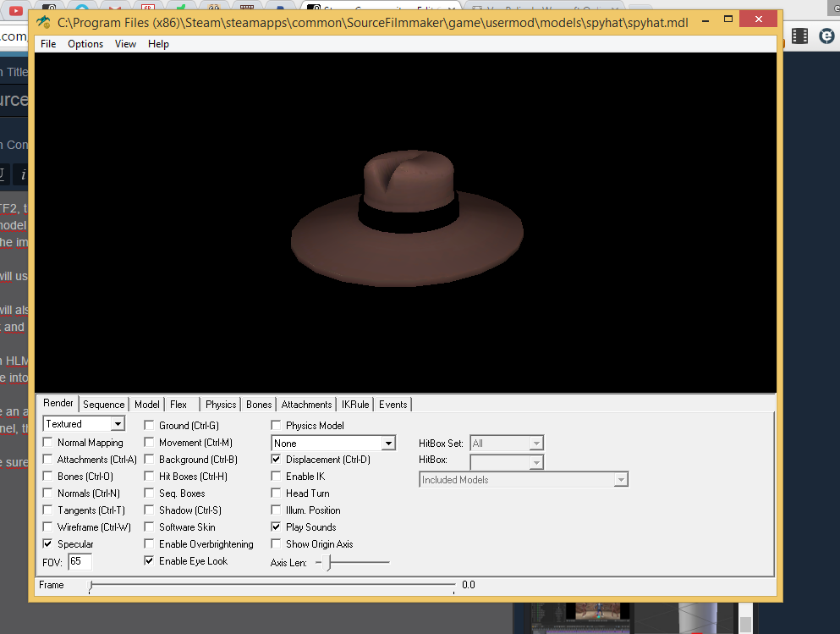The width and height of the screenshot is (840, 634).
Task: Enable Seq. Boxes checkbox
Action: [149, 493]
